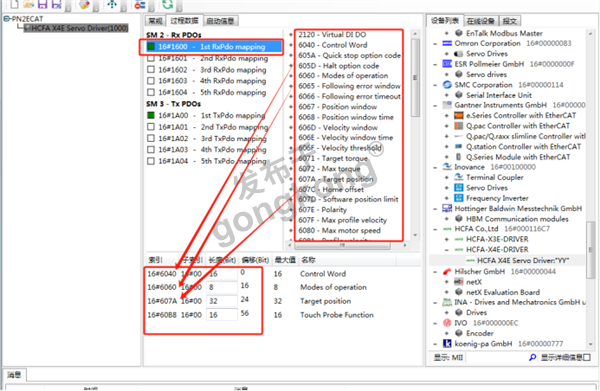The height and width of the screenshot is (391, 600).
Task: Select HCFA X4E Servo Driver:"YY" in device list
Action: click(523, 261)
